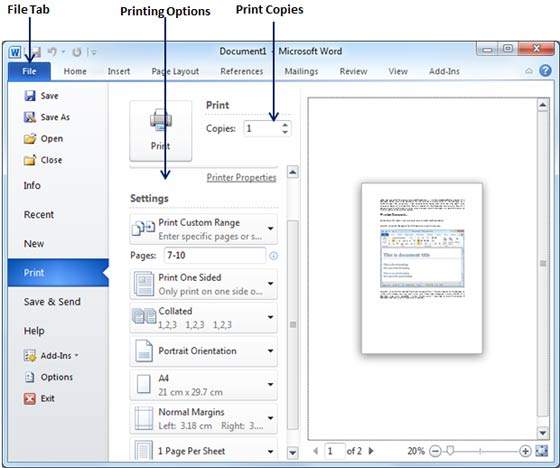Switch to the References tab
This screenshot has height=468, width=560.
(x=242, y=71)
